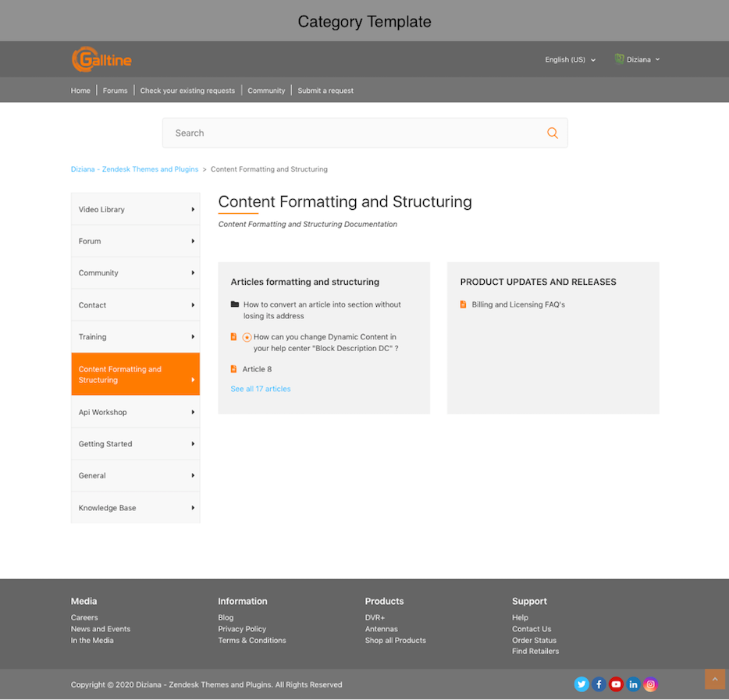Click Blog footer link
The image size is (729, 700).
226,618
